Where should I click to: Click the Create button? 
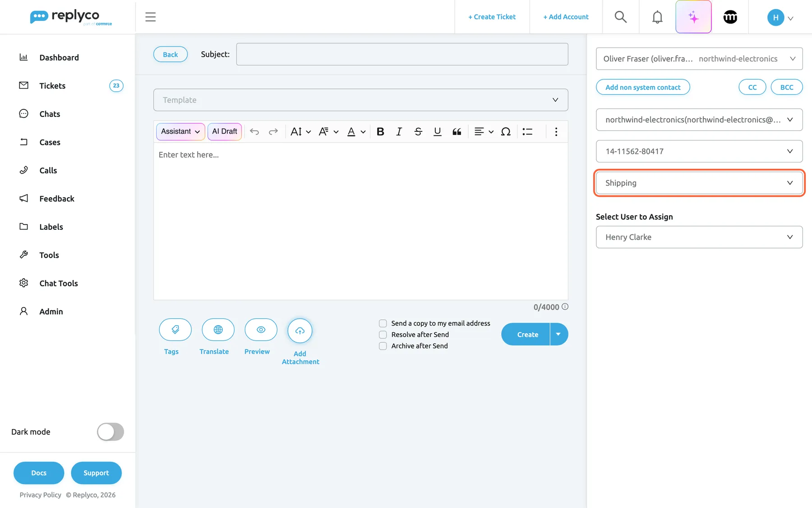[x=526, y=334]
